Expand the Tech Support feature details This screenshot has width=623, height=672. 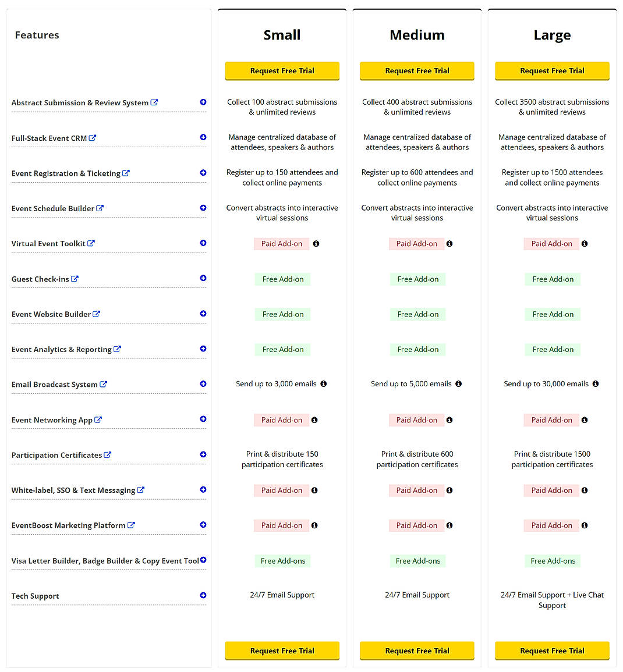(x=203, y=595)
